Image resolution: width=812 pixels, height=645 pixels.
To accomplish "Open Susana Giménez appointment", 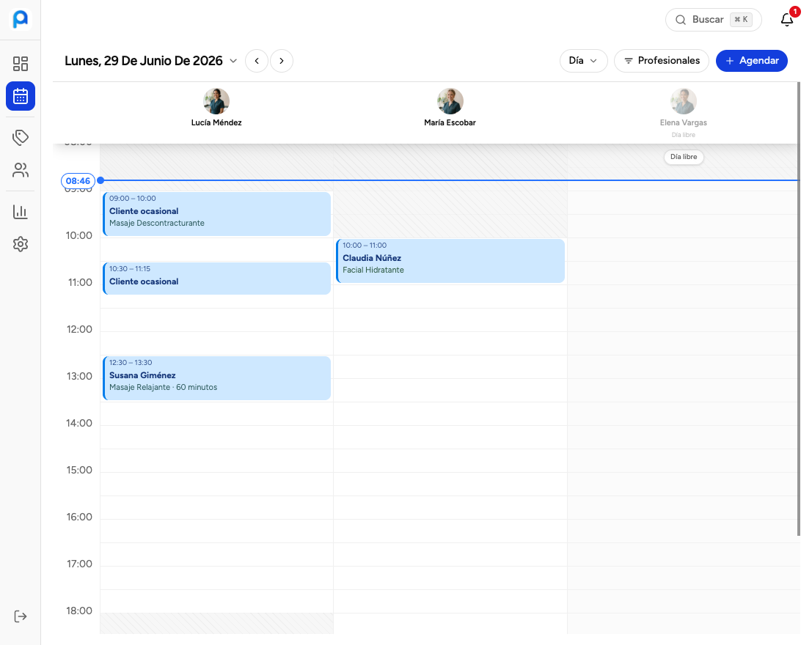I will 216,378.
